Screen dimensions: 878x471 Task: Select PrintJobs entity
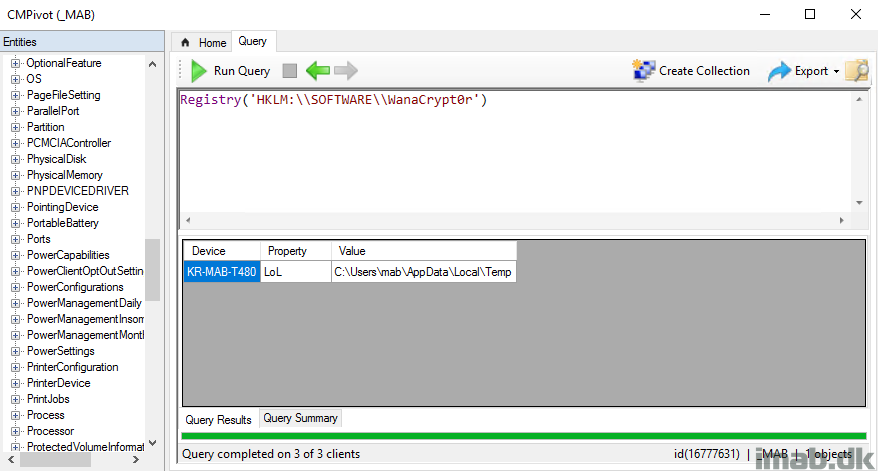(48, 399)
